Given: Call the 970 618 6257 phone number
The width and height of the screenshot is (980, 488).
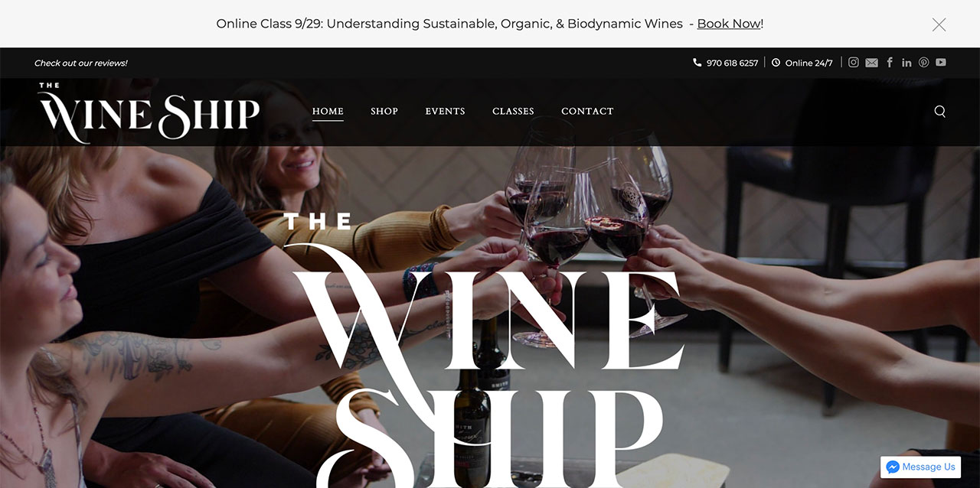Looking at the screenshot, I should click(732, 63).
